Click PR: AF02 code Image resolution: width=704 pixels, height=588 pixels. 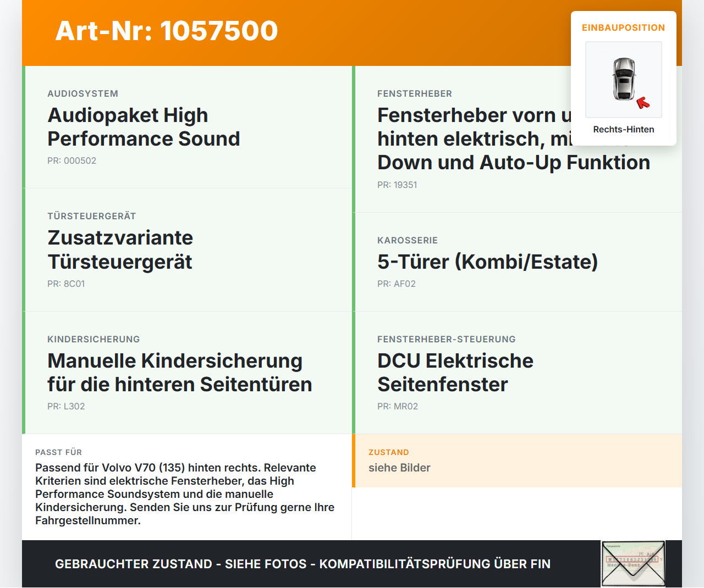click(x=397, y=284)
